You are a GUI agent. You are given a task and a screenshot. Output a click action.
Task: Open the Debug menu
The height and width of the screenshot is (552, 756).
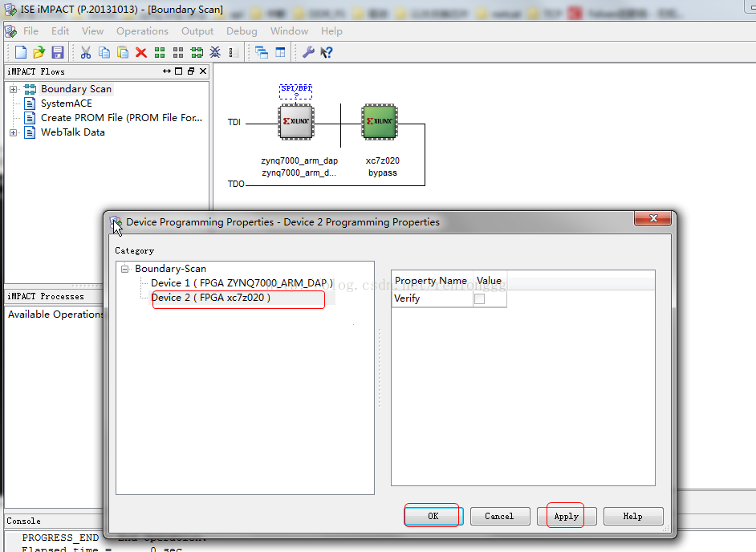pos(242,30)
